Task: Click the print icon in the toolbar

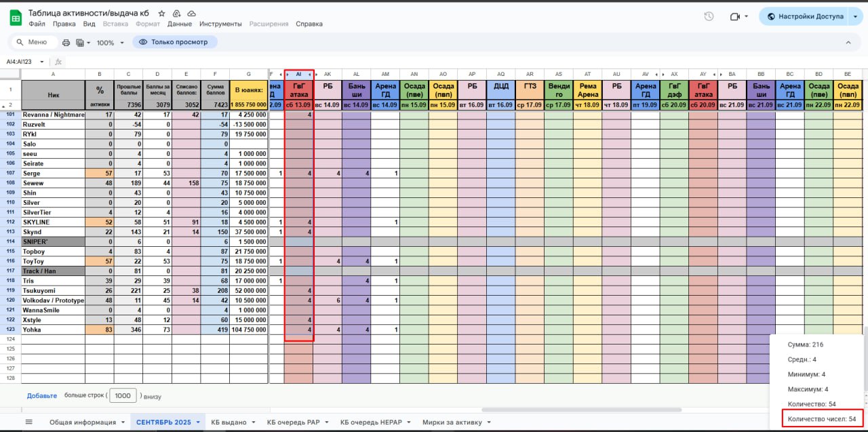Action: click(66, 43)
